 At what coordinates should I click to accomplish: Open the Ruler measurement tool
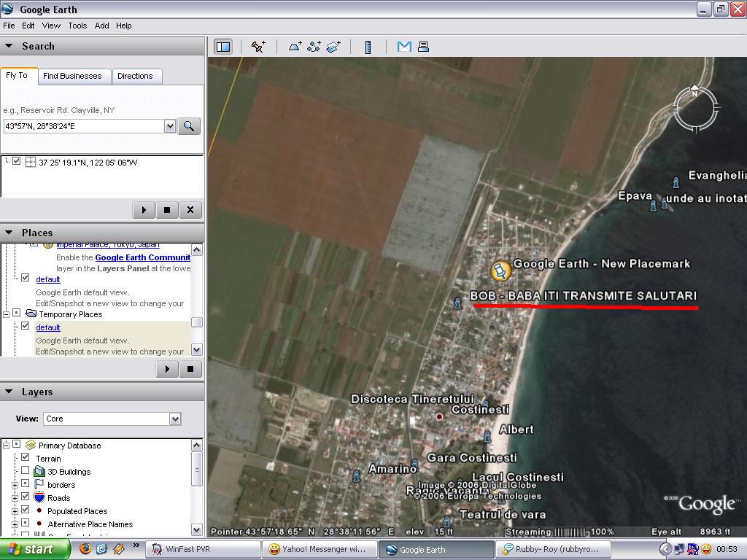368,47
